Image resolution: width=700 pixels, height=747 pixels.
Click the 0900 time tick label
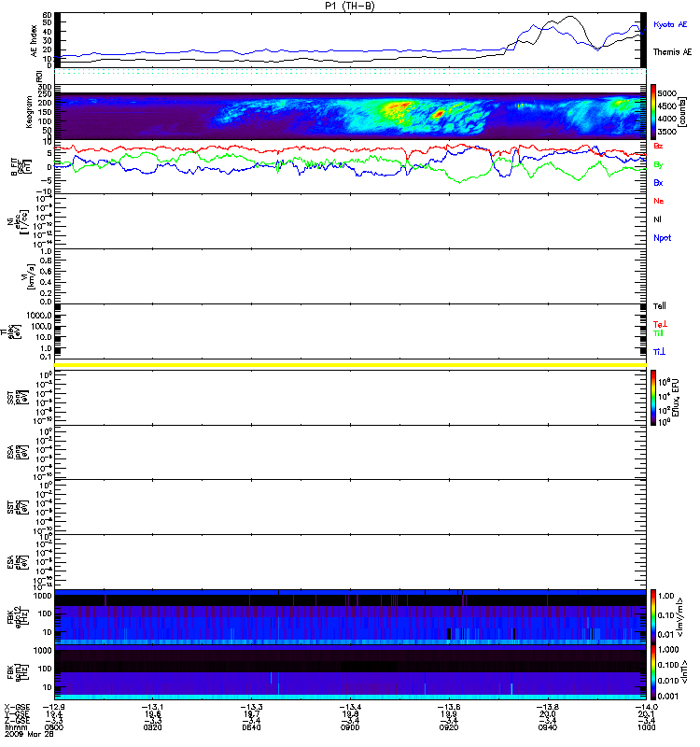[350, 727]
